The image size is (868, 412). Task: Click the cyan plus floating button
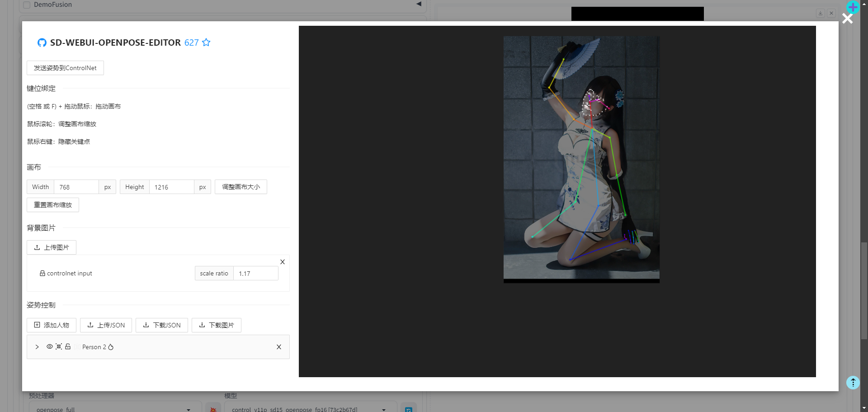(853, 7)
